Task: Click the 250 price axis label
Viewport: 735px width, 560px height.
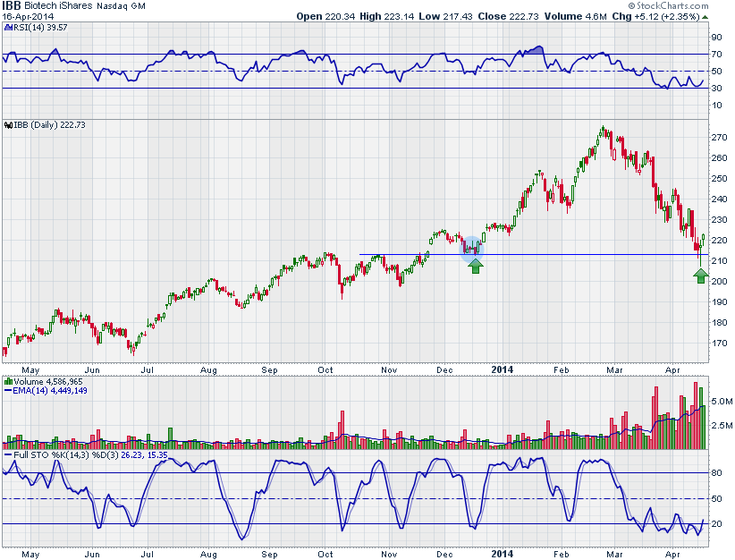Action: (x=719, y=179)
